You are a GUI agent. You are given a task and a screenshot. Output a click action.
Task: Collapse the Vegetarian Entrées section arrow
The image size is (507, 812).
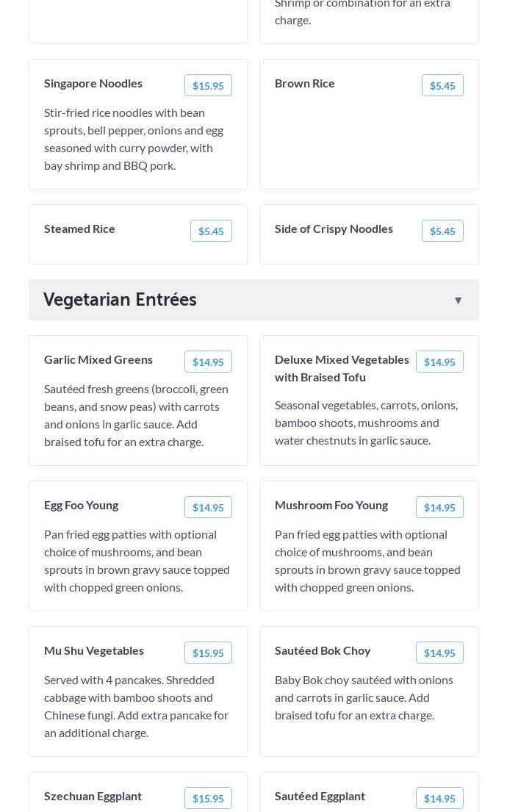point(458,300)
